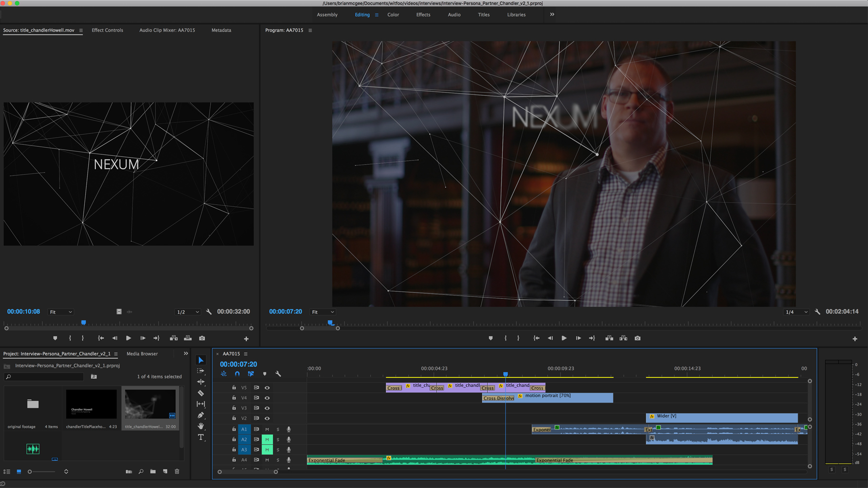Image resolution: width=868 pixels, height=488 pixels.
Task: Switch to Assembly workspace
Action: tap(327, 15)
